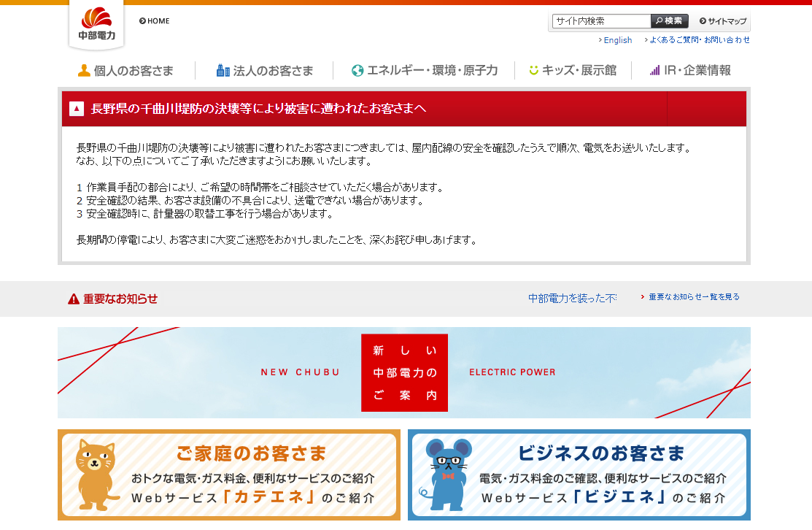Open the IR・企業情報 menu

[690, 71]
